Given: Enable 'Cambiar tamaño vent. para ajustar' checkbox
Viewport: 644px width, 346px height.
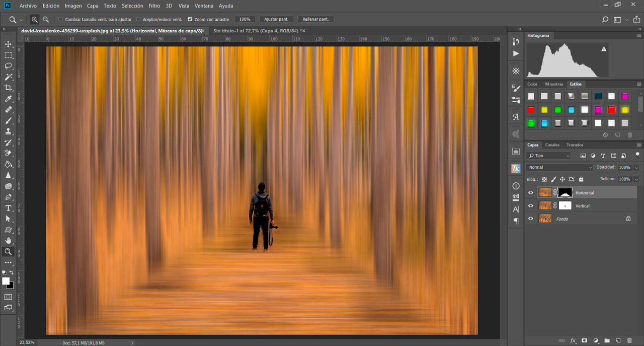Looking at the screenshot, I should (61, 20).
